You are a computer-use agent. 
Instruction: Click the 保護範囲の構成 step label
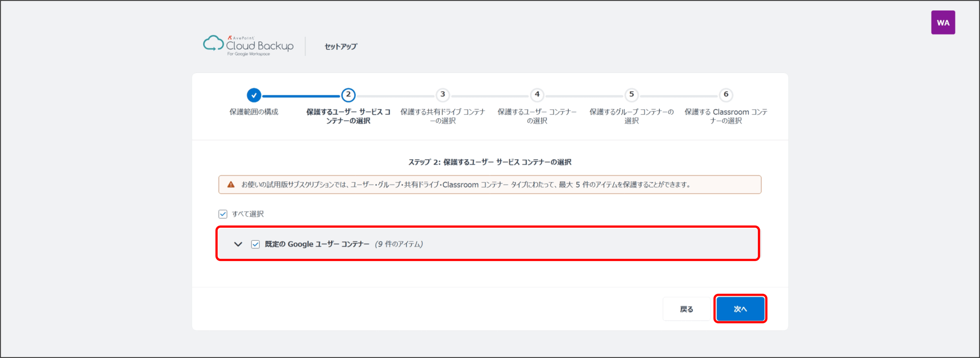coord(254,112)
